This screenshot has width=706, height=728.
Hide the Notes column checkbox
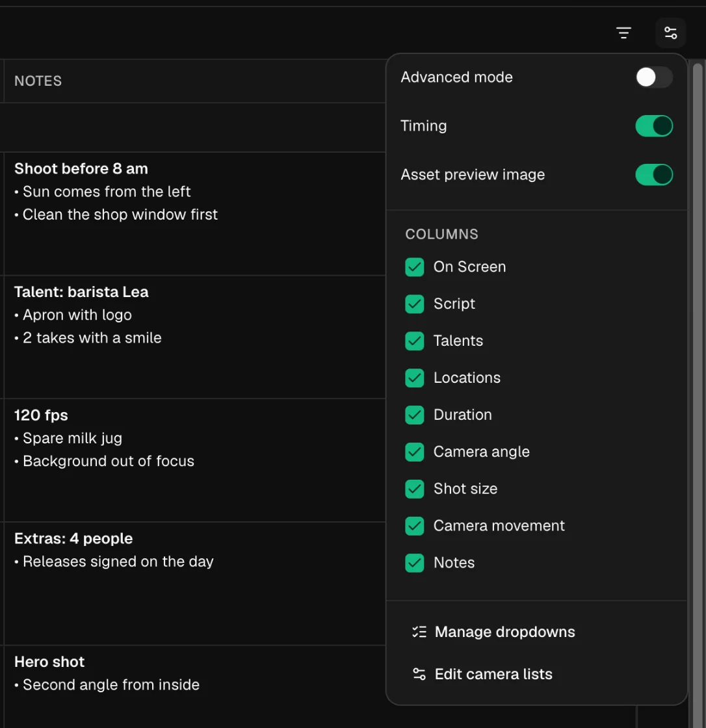(414, 563)
